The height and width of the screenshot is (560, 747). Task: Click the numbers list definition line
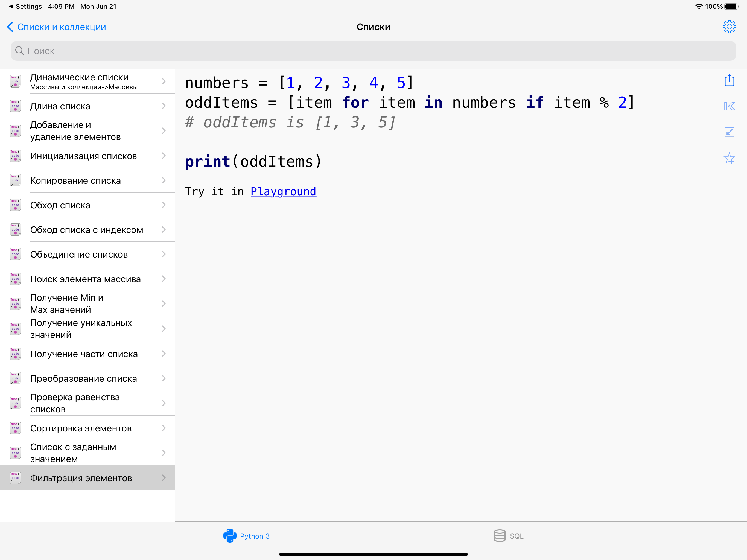[299, 83]
